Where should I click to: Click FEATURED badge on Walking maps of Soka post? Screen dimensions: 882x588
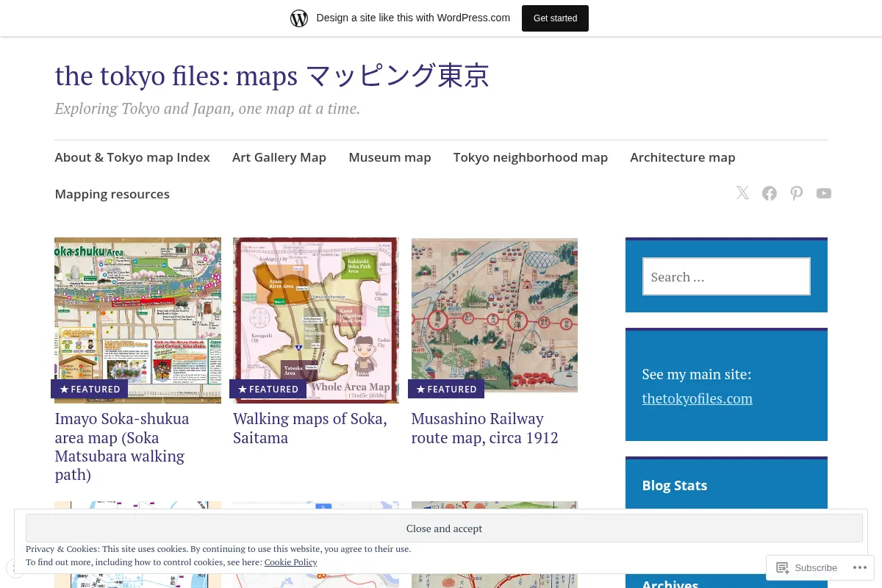click(x=268, y=389)
